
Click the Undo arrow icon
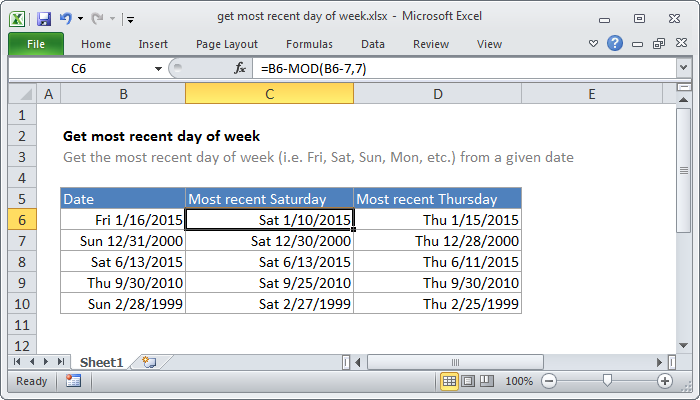[x=66, y=18]
